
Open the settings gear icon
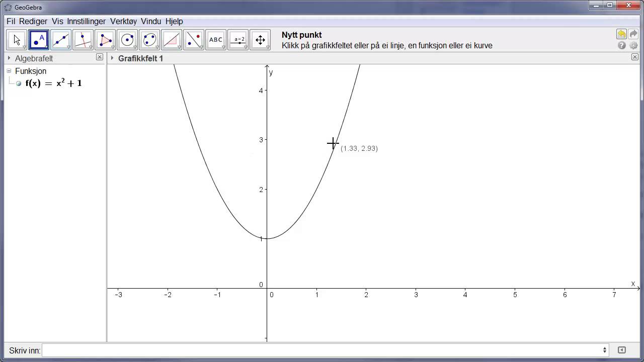pos(633,45)
